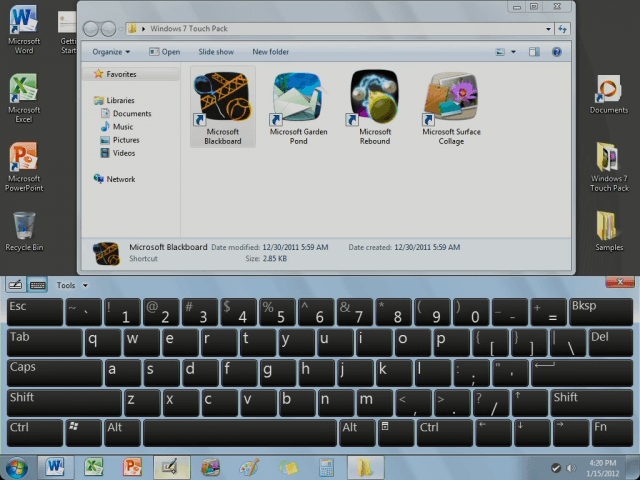Click the change view icon in Explorer
640x480 pixels.
click(500, 52)
